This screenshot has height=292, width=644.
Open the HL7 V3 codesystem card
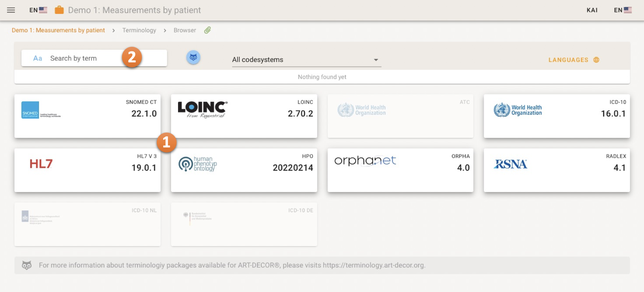pos(87,170)
